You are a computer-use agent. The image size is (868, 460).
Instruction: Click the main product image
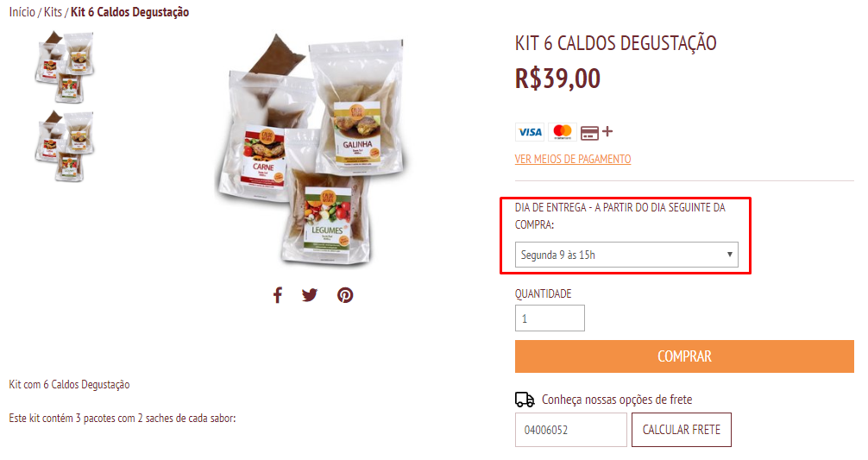311,148
